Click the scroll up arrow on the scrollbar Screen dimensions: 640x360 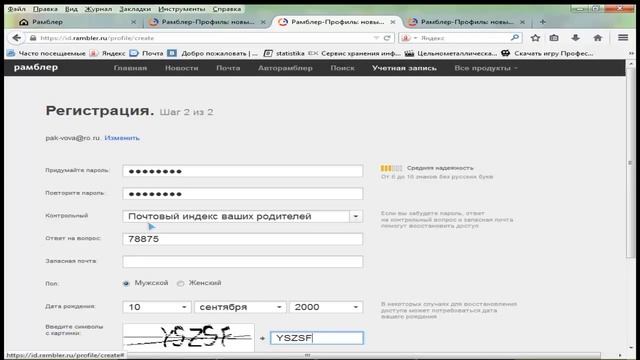[631, 64]
